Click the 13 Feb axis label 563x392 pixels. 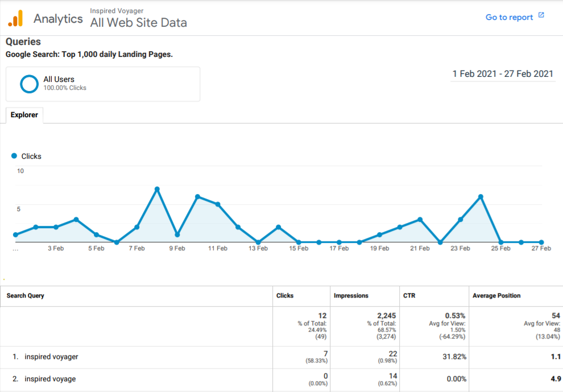point(258,248)
